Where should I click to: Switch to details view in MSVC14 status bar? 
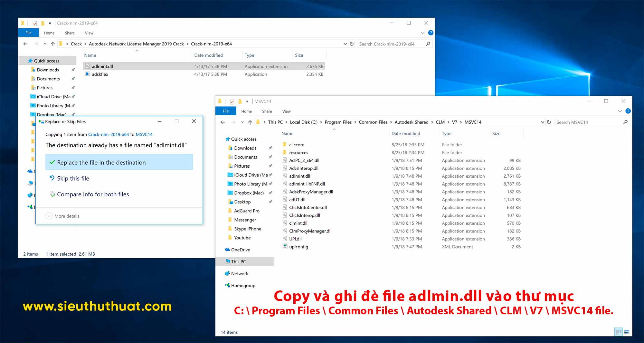619,332
